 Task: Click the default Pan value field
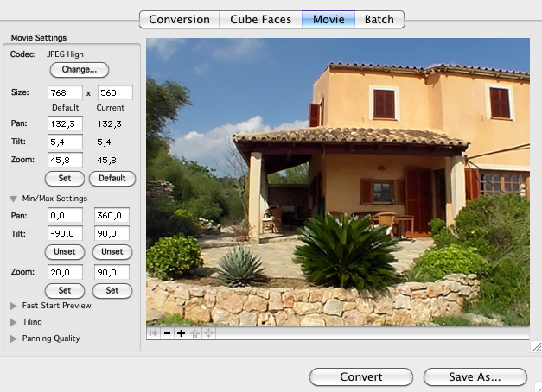click(x=65, y=124)
